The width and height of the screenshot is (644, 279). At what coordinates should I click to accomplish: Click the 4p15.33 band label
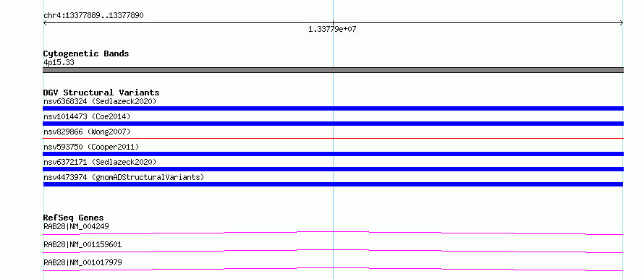click(x=59, y=63)
